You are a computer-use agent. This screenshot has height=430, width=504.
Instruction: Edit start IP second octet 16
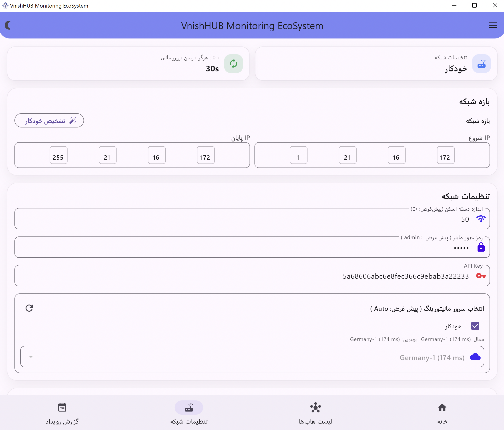[x=396, y=155]
